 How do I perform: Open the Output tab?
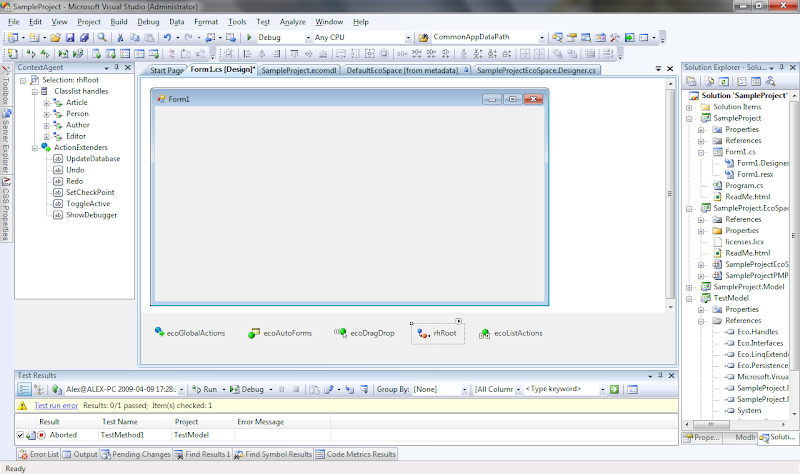(x=80, y=454)
